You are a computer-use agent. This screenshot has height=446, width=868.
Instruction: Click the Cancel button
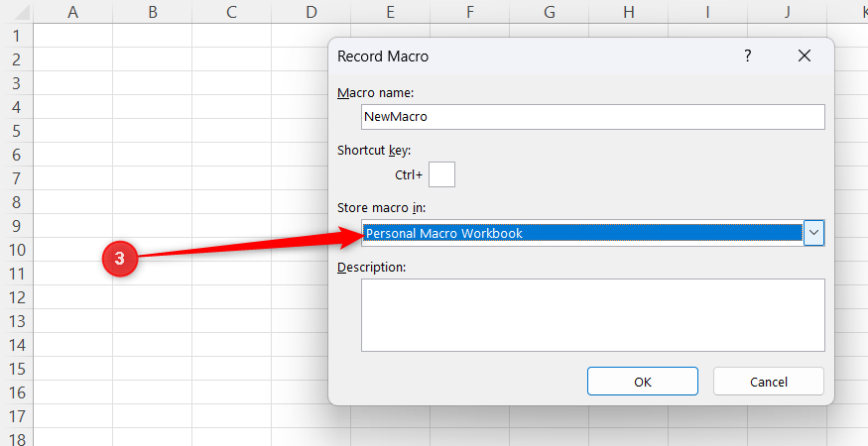pyautogui.click(x=769, y=382)
